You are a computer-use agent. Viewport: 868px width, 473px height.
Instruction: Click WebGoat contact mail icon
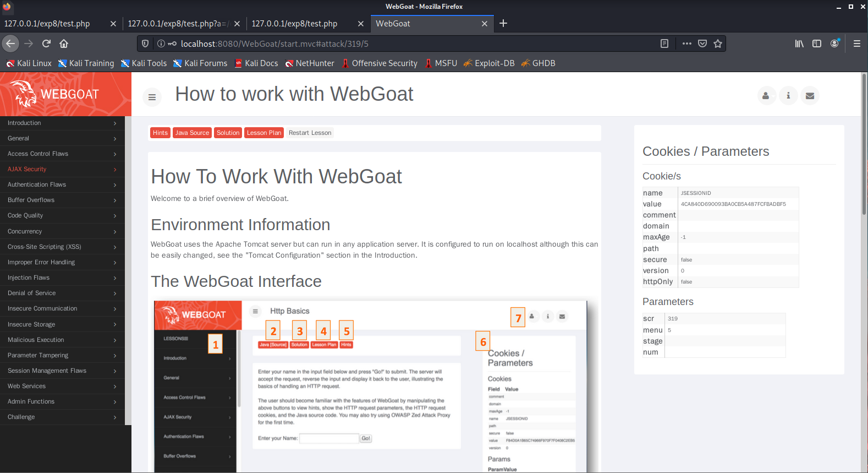point(810,95)
